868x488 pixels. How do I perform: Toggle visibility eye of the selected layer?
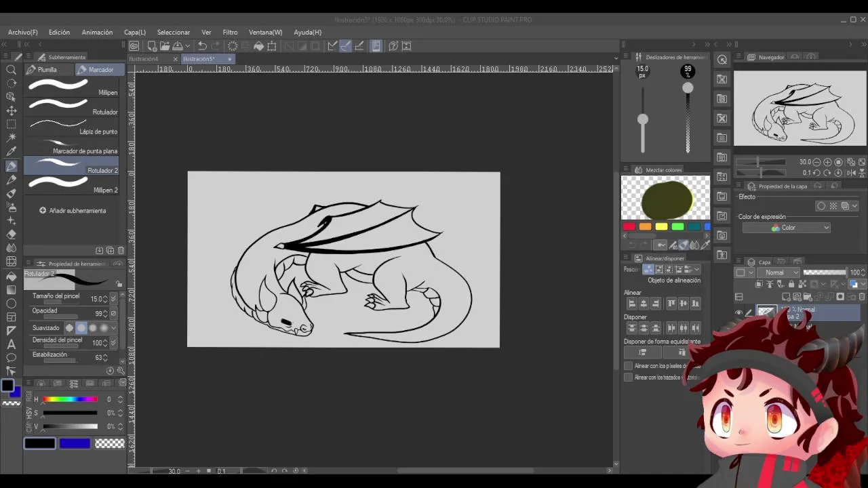click(x=739, y=312)
